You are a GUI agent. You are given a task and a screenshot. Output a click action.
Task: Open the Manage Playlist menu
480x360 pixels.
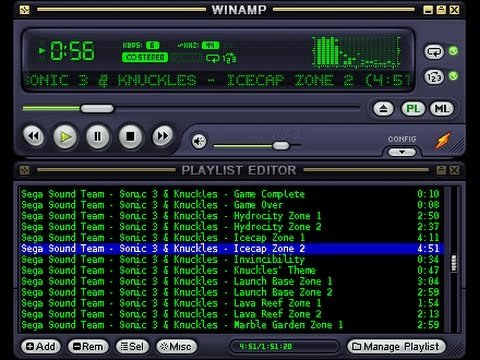[x=396, y=347]
